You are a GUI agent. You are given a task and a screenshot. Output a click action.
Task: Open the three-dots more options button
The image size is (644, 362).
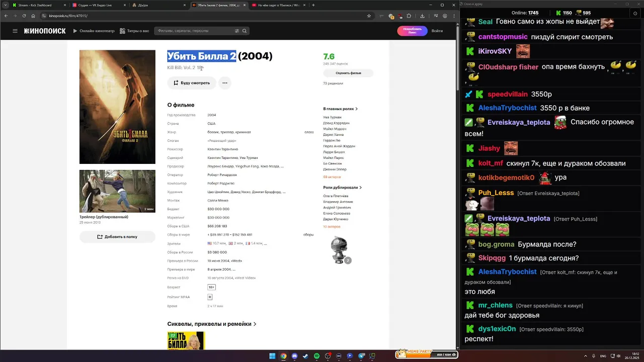pyautogui.click(x=225, y=82)
